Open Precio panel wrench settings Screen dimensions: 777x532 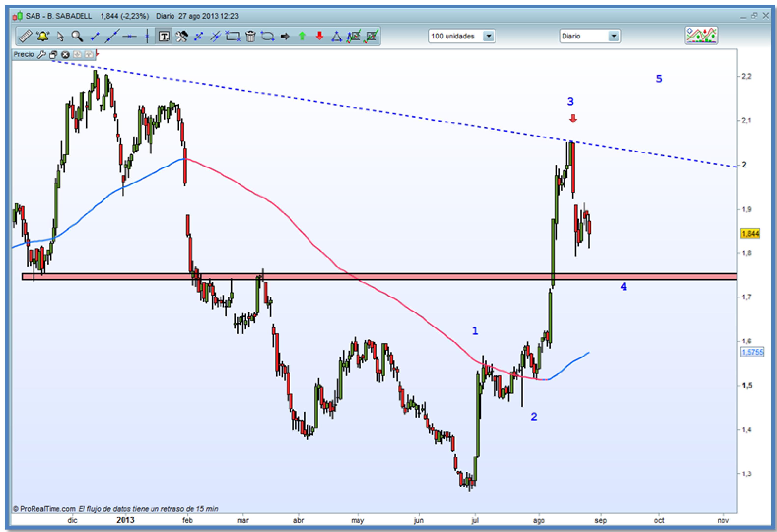[42, 54]
